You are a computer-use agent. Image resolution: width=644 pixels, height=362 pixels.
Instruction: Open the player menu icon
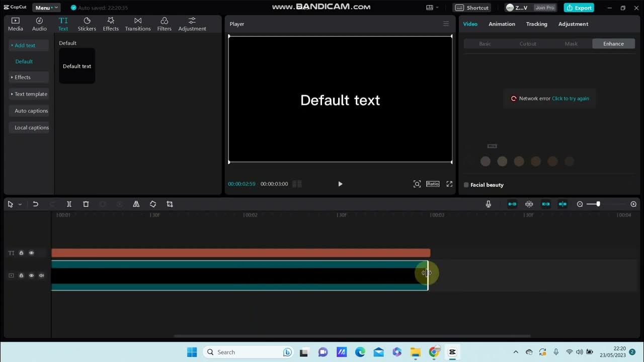tap(446, 24)
